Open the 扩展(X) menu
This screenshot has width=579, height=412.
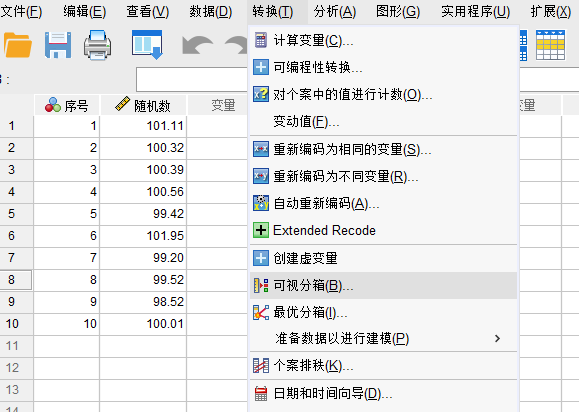click(551, 12)
